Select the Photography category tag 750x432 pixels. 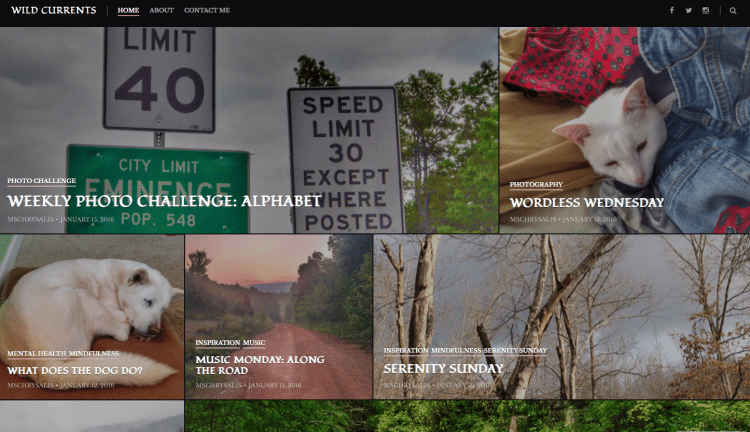(536, 184)
